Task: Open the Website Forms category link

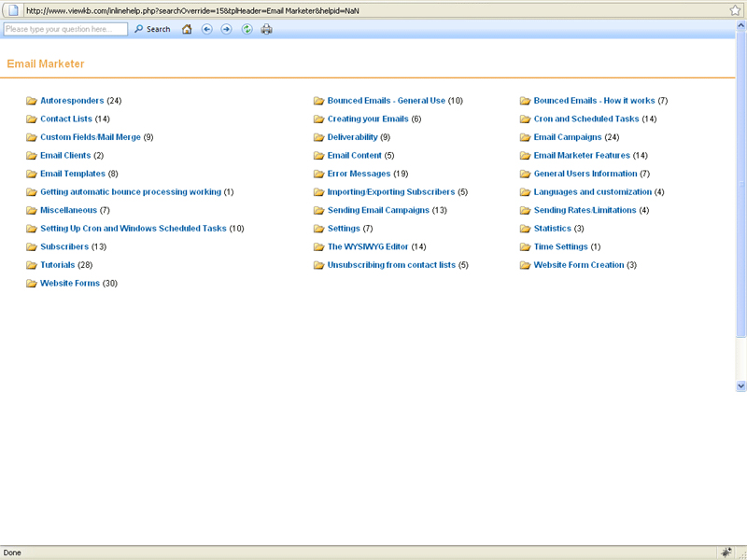Action: 70,283
